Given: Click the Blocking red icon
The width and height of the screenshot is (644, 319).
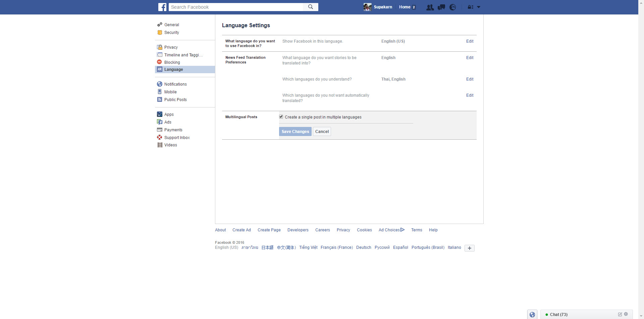Looking at the screenshot, I should click(160, 62).
